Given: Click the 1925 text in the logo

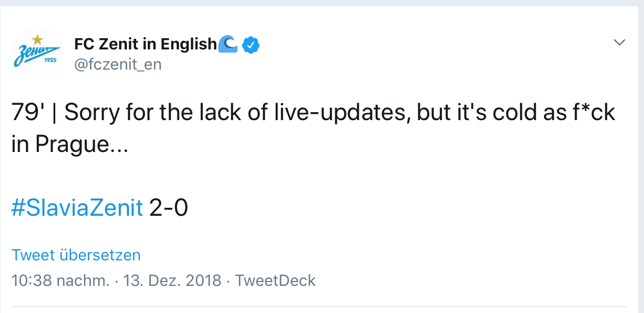Looking at the screenshot, I should point(49,60).
